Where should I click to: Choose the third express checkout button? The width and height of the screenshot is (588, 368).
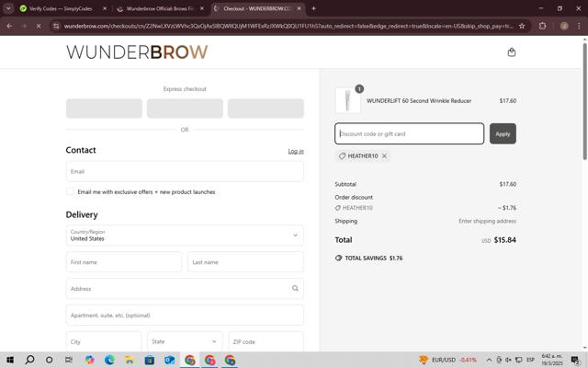coord(266,109)
